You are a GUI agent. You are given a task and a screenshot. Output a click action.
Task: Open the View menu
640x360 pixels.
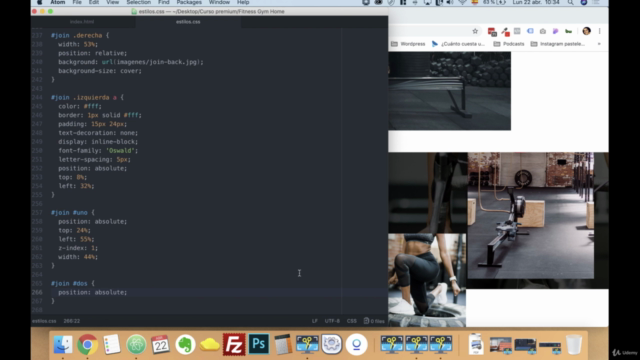[x=113, y=2]
